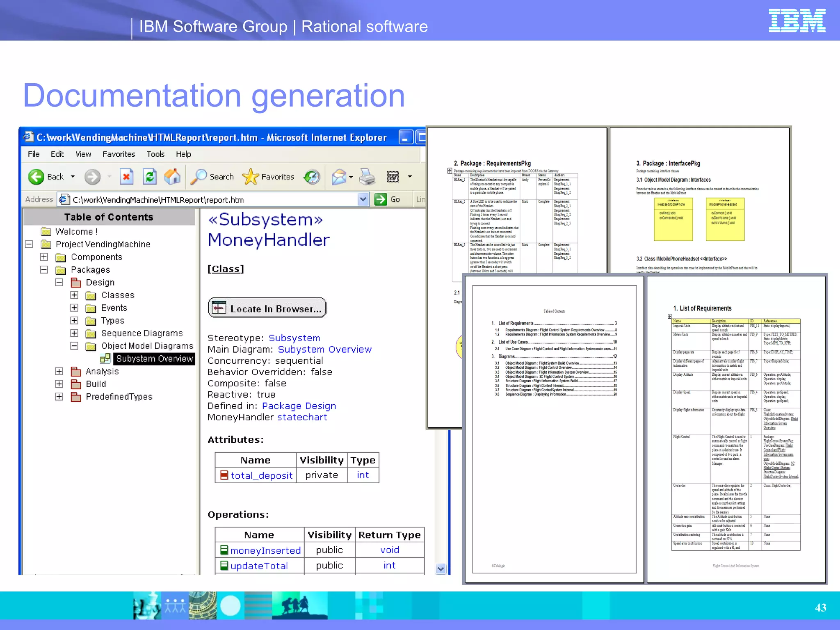Image resolution: width=840 pixels, height=630 pixels.
Task: Open the address bar dropdown arrow
Action: [x=363, y=199]
